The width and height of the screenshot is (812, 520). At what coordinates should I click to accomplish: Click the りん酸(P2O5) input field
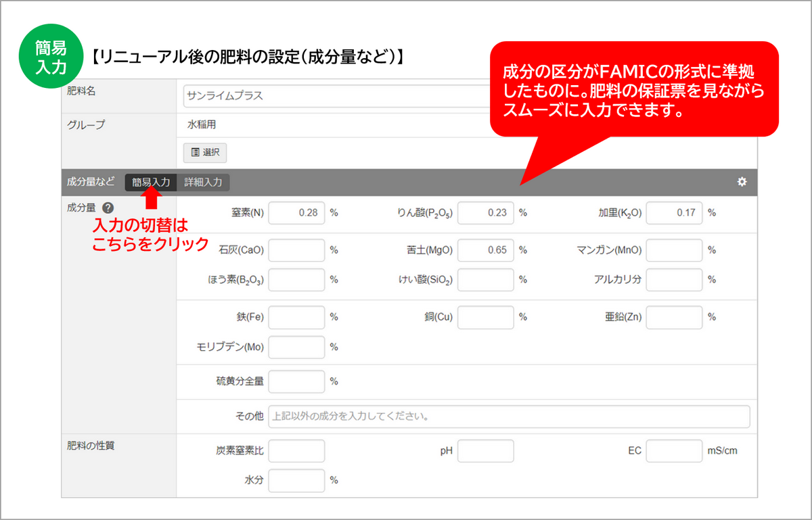coord(485,212)
